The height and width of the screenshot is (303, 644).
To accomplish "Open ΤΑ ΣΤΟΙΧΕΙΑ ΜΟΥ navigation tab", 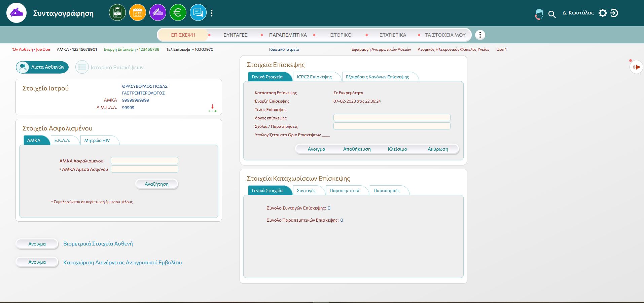I will pos(445,35).
